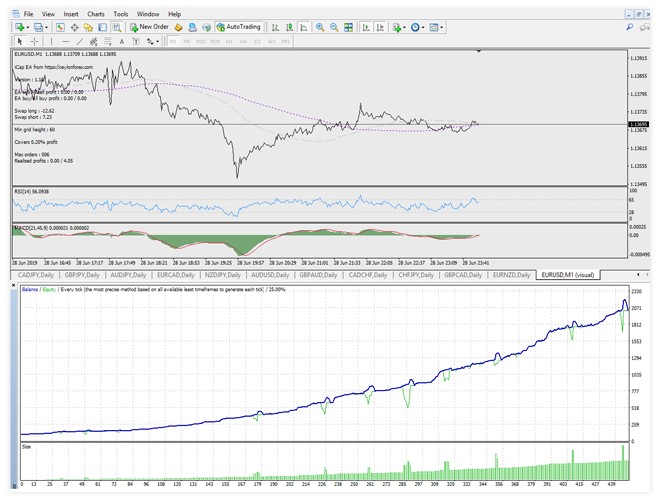
Task: Open the Profiles icon
Action: 38,27
